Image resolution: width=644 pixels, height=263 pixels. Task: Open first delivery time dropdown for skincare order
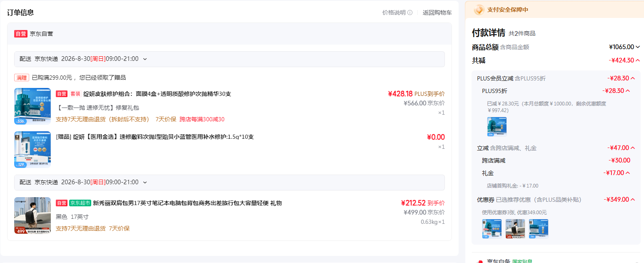145,59
